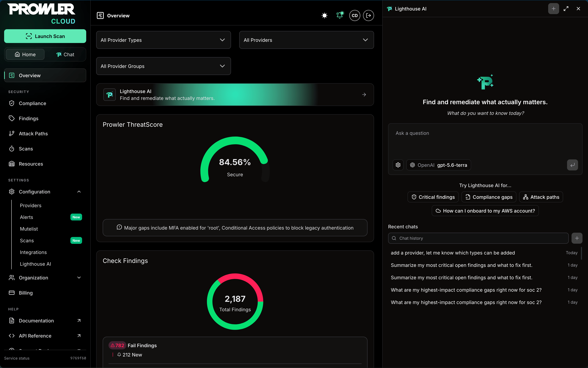Select OpenAI gpt-5.6-terra model selector
Screen dimensions: 588x368
[439, 165]
